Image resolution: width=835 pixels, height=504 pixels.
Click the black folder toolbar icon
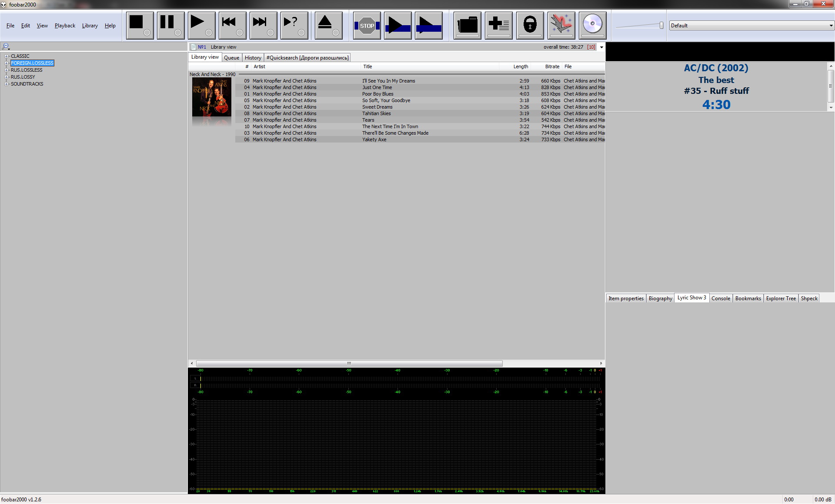[x=467, y=25]
